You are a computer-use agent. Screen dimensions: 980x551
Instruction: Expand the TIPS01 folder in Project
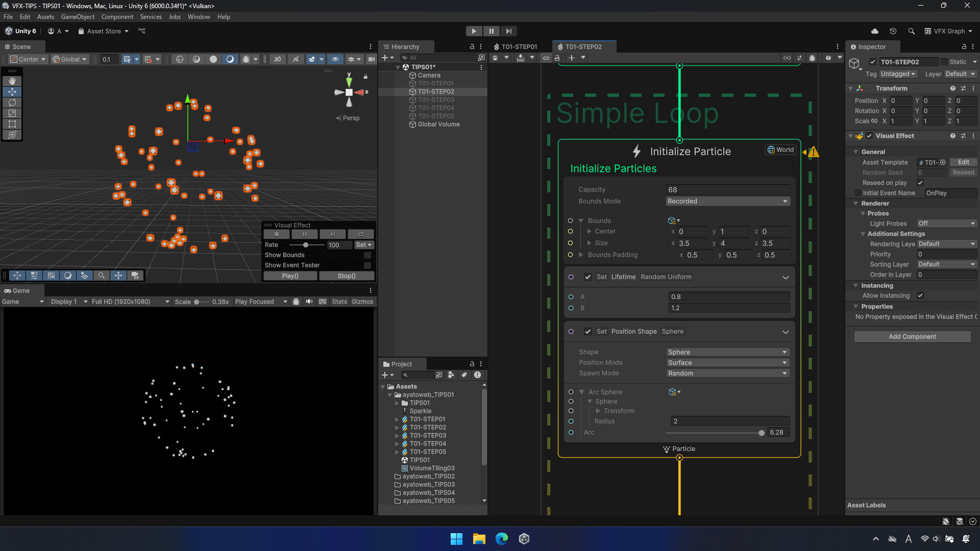click(397, 403)
